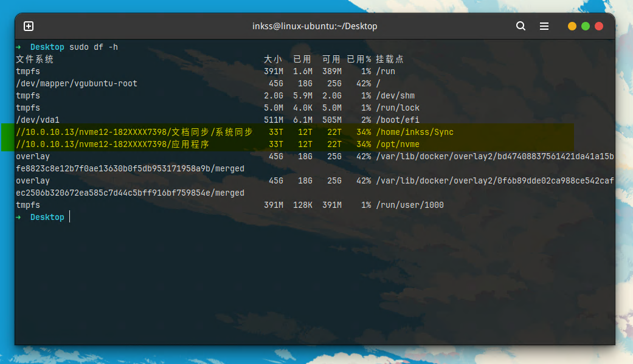Open terminal search
The height and width of the screenshot is (364, 633).
pos(521,26)
